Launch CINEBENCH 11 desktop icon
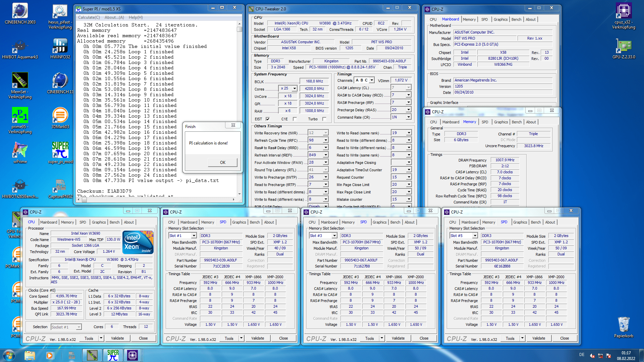The height and width of the screenshot is (362, 644). pos(60,83)
